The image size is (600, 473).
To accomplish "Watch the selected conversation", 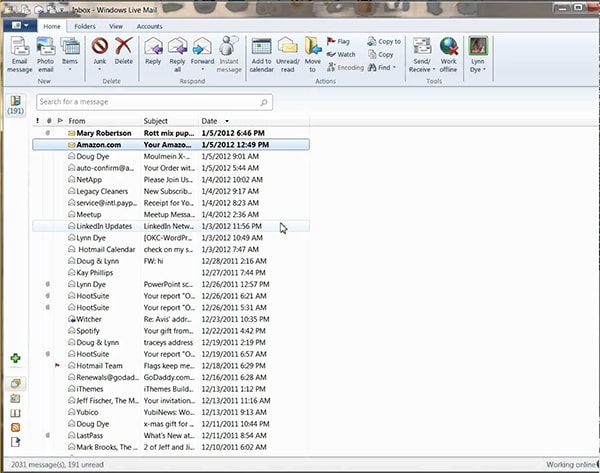I will 341,54.
